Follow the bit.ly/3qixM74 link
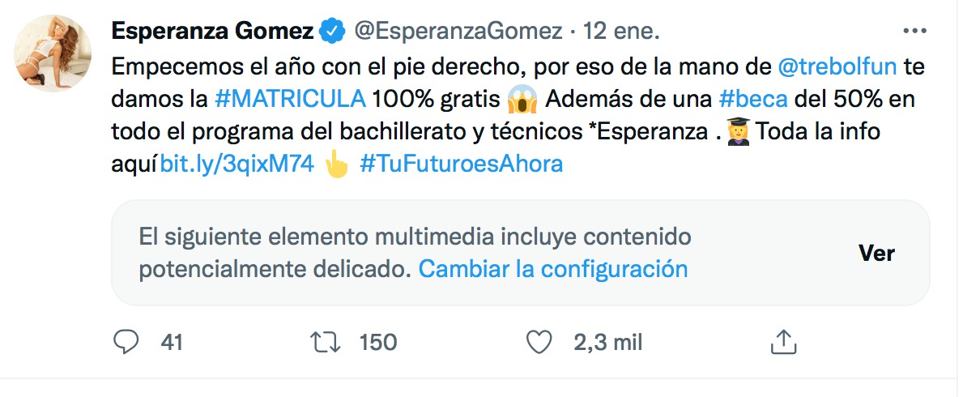 [237, 164]
